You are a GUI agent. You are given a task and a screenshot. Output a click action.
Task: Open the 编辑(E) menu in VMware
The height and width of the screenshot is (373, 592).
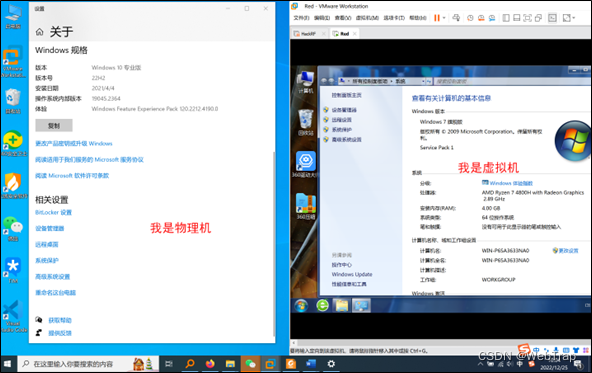coord(322,18)
